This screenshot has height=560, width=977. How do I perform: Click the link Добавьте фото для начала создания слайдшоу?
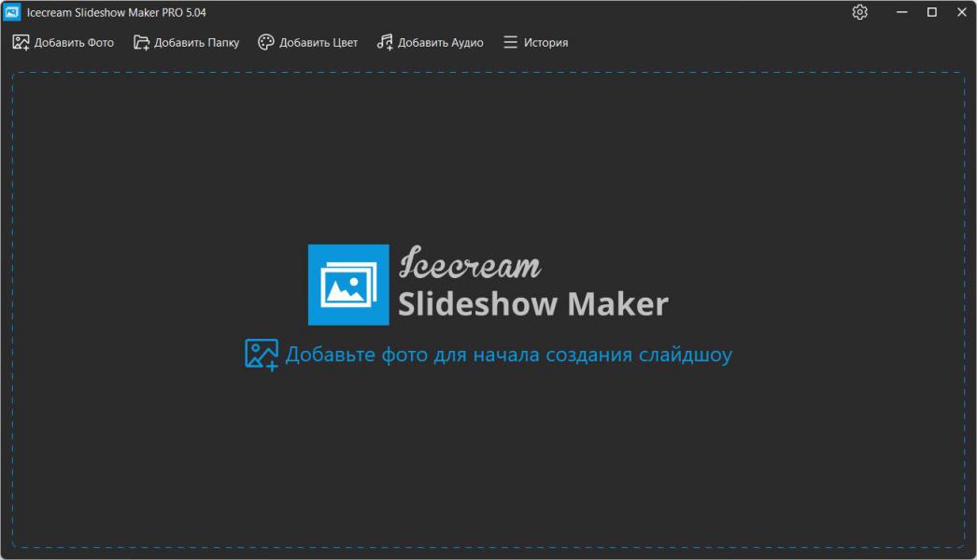coord(488,355)
